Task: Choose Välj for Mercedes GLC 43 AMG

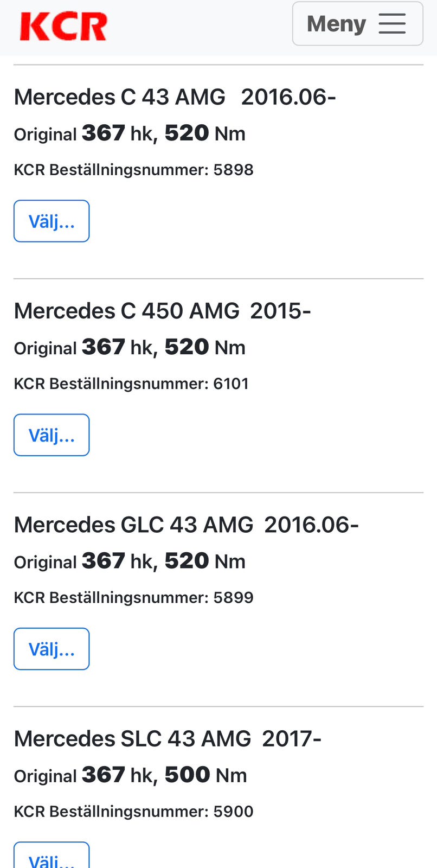Action: click(x=52, y=649)
